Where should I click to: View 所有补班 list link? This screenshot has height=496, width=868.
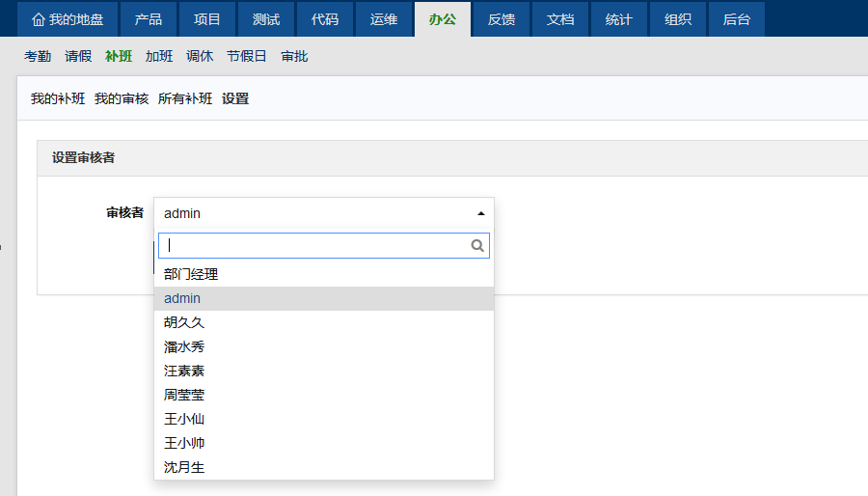coord(185,98)
